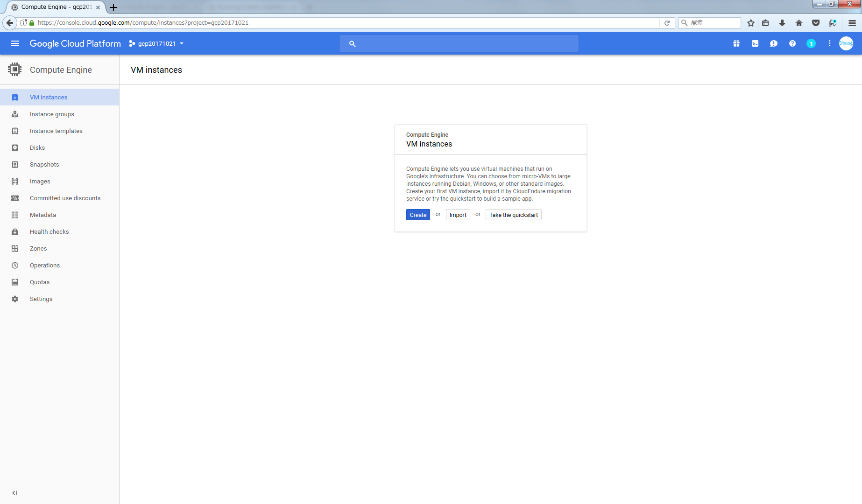
Task: Open Quotas in sidebar
Action: tap(60, 282)
